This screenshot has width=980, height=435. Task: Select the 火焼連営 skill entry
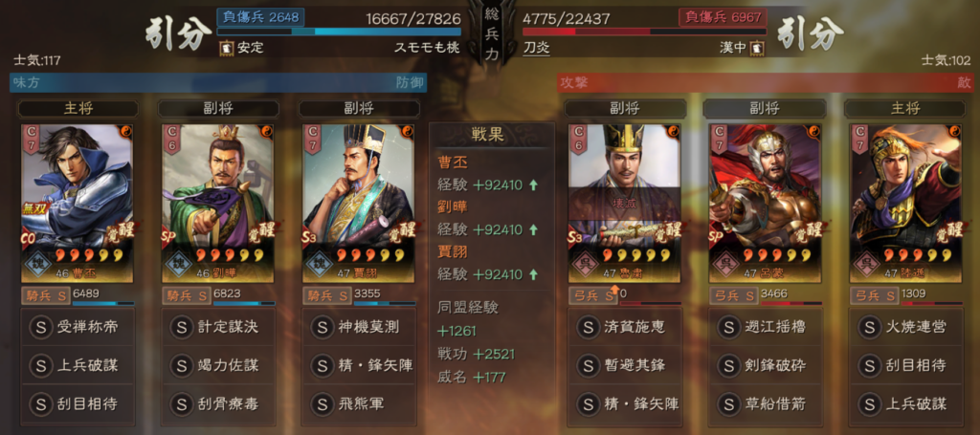pos(906,326)
